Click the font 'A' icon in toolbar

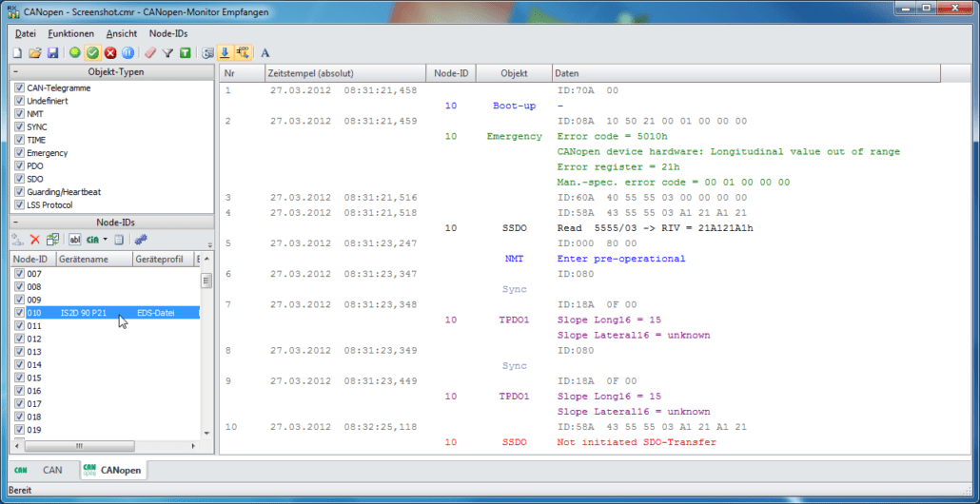(x=265, y=53)
